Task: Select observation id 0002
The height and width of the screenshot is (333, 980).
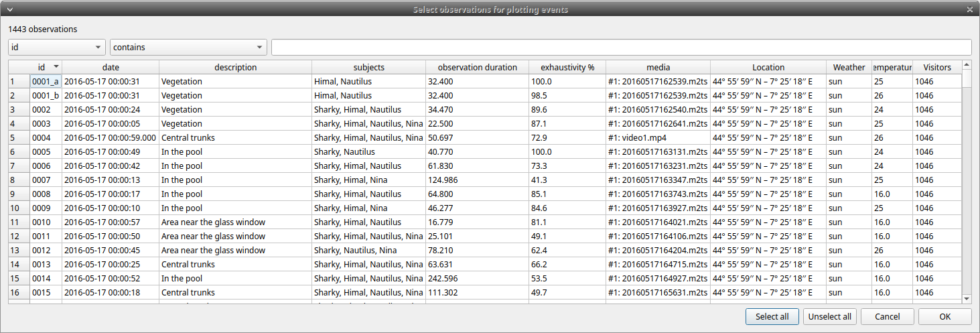Action: 46,109
